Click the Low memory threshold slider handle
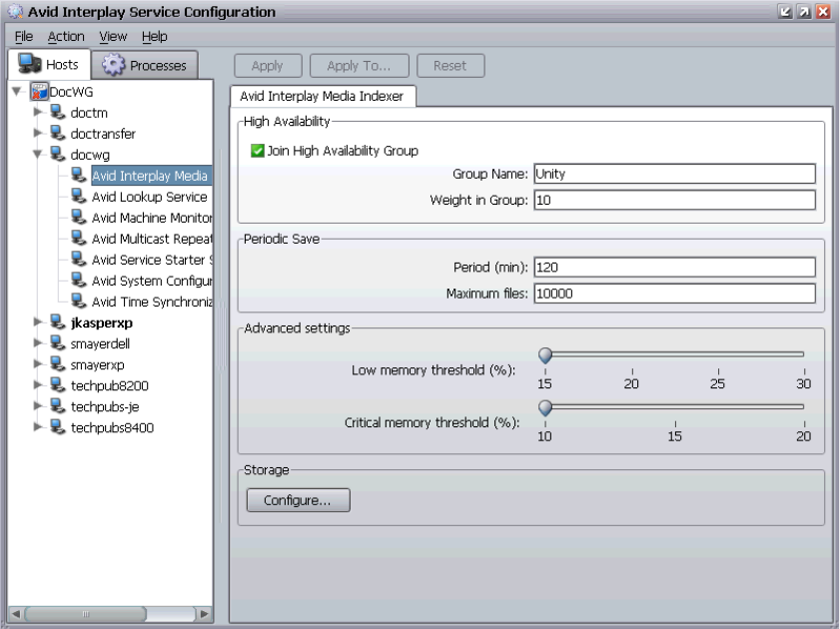Image resolution: width=840 pixels, height=629 pixels. 545,354
